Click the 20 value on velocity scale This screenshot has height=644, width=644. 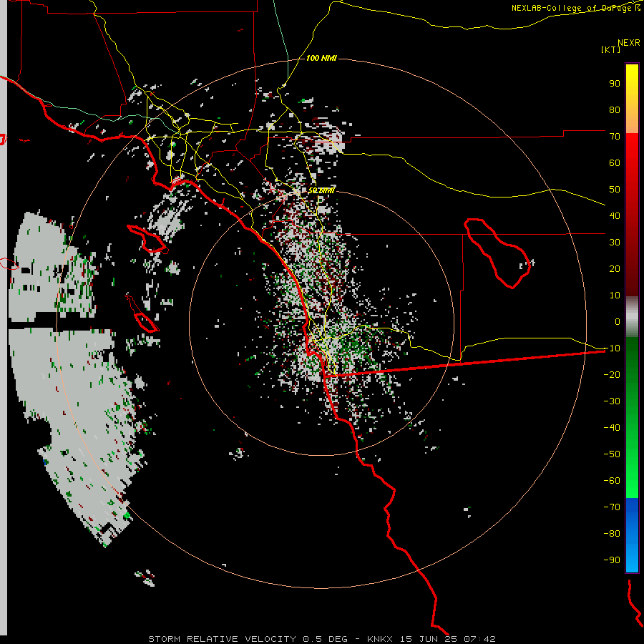pyautogui.click(x=615, y=269)
